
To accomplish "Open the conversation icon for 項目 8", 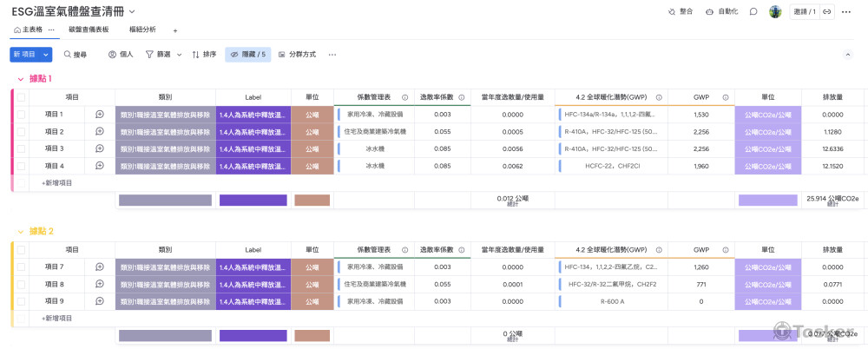I will coord(100,284).
